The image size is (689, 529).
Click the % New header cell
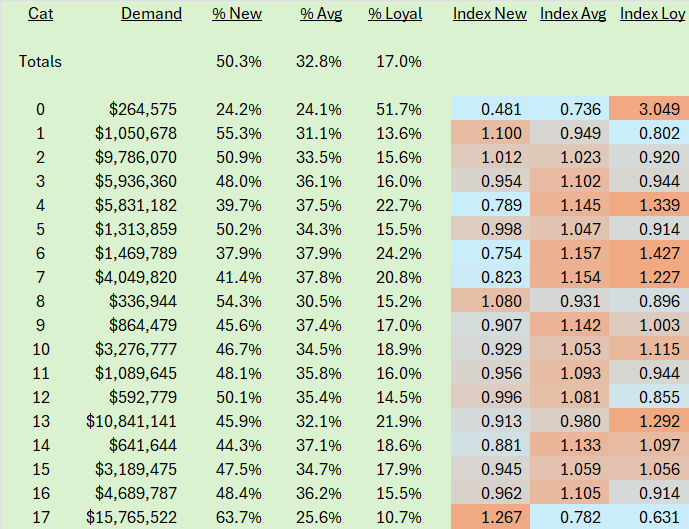click(x=237, y=14)
